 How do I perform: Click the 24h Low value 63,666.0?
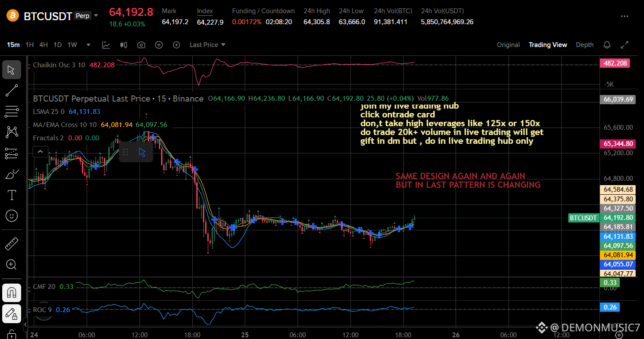coord(352,22)
